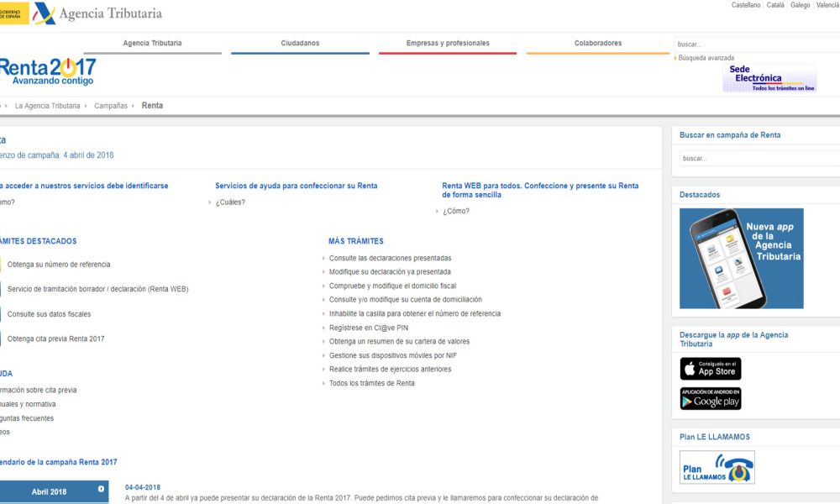This screenshot has width=840, height=504.
Task: Open Regístrese en Cl@ve PIN link
Action: click(x=369, y=328)
